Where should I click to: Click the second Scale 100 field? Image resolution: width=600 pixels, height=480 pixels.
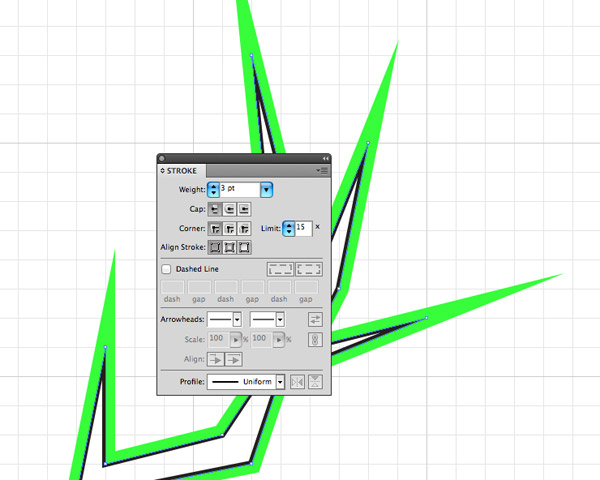pos(262,339)
